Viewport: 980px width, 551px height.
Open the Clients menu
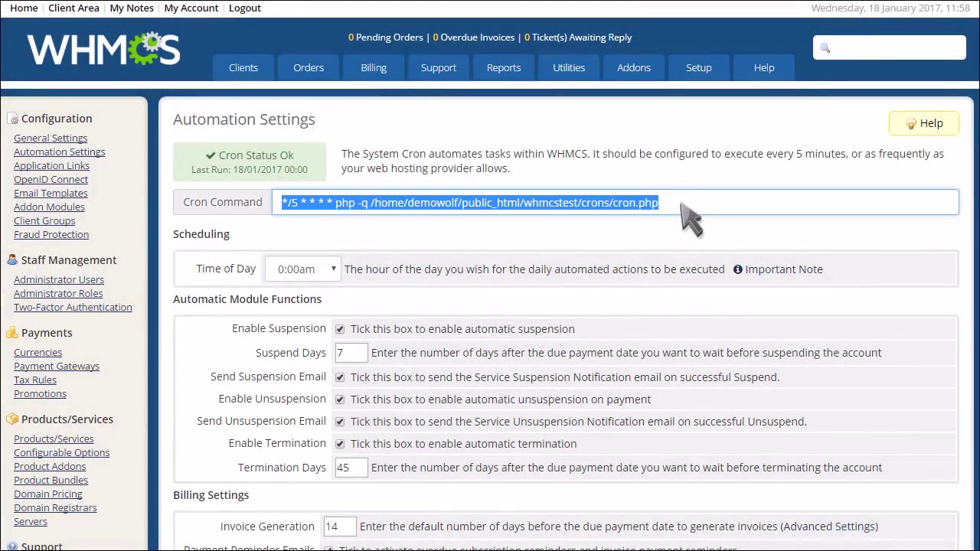(243, 67)
